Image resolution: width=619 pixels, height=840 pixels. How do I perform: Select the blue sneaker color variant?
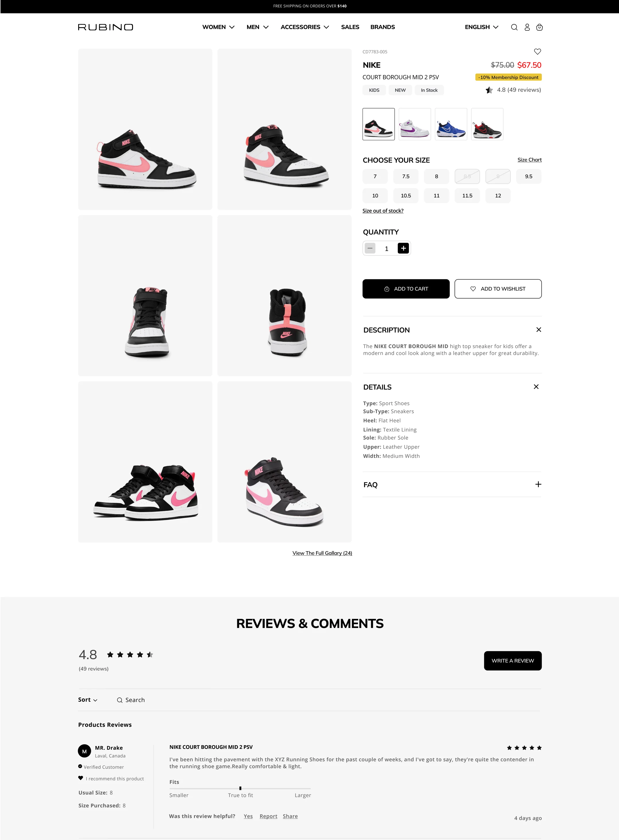(x=451, y=124)
